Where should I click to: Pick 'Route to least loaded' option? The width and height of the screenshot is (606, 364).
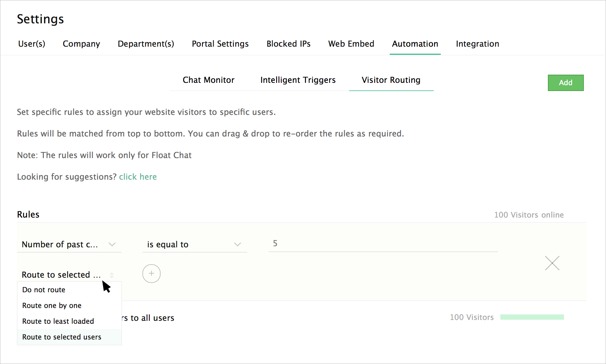(x=58, y=321)
